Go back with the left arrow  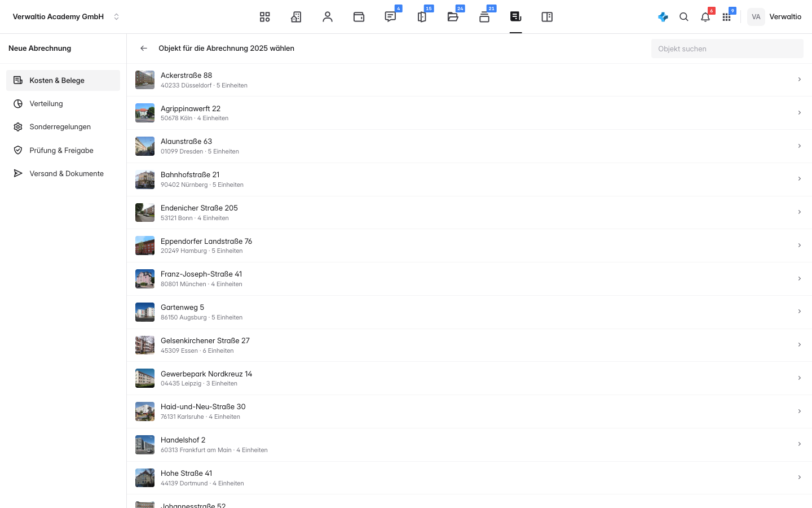[x=144, y=49]
